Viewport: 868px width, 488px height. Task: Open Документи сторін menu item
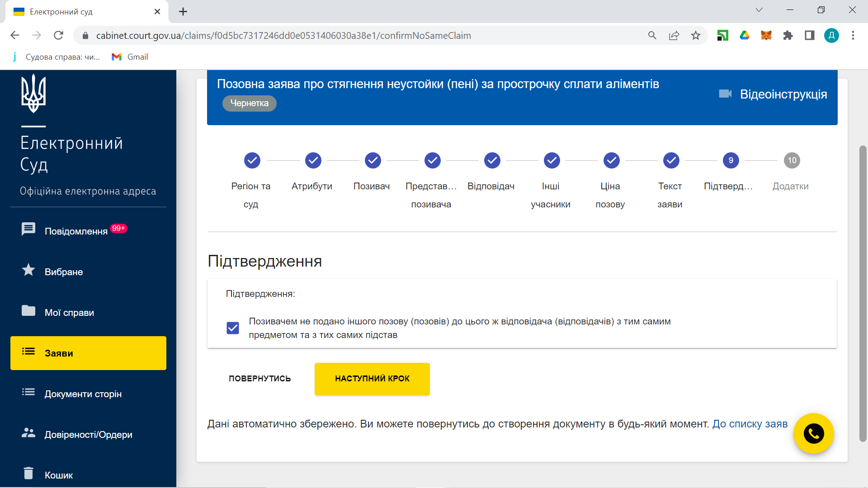point(83,394)
